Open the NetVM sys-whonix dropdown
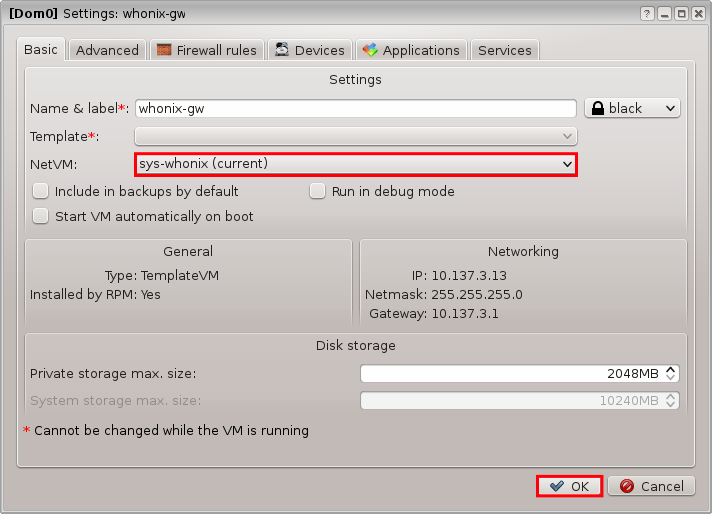 point(356,163)
